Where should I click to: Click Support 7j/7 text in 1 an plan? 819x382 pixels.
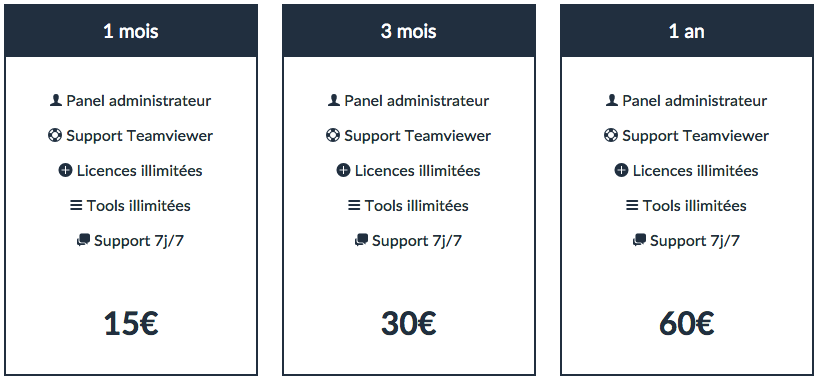pyautogui.click(x=695, y=240)
